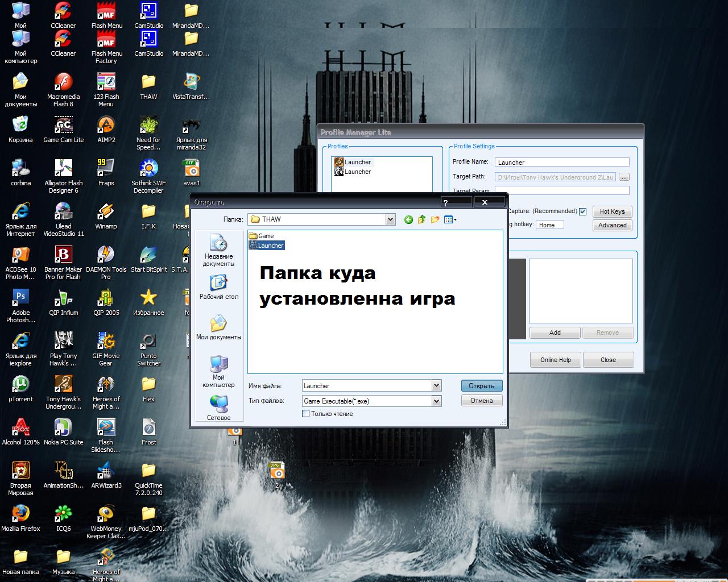Click the browse '...' button next to Target Path

point(624,177)
